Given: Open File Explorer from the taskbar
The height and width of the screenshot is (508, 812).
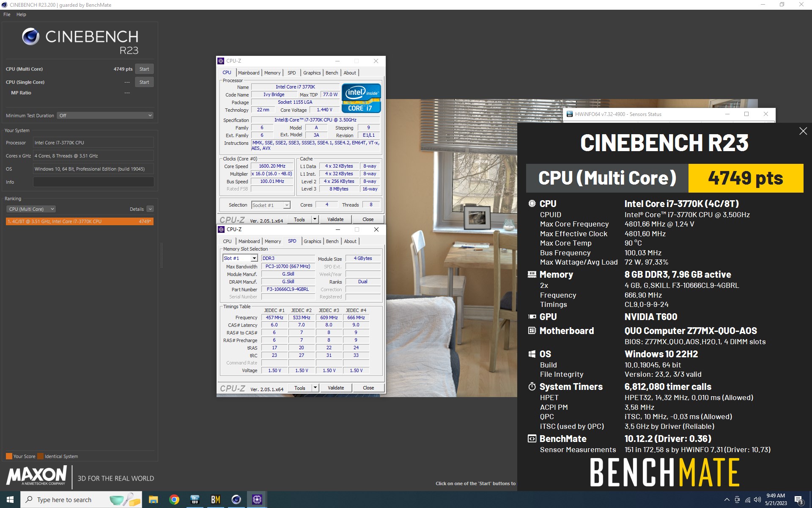Looking at the screenshot, I should point(153,500).
